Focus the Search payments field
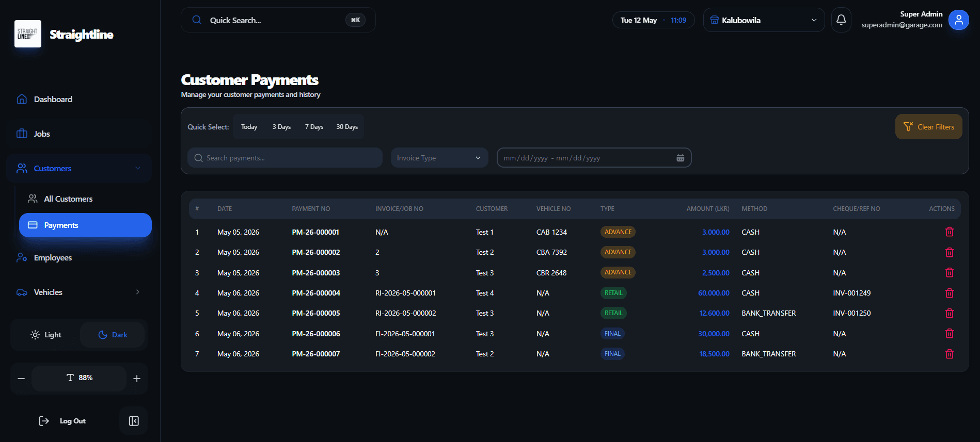Screen dimensions: 980x442 pos(285,158)
